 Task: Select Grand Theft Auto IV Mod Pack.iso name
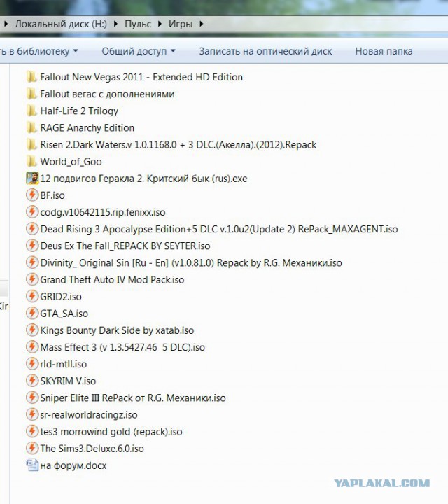[x=112, y=279]
